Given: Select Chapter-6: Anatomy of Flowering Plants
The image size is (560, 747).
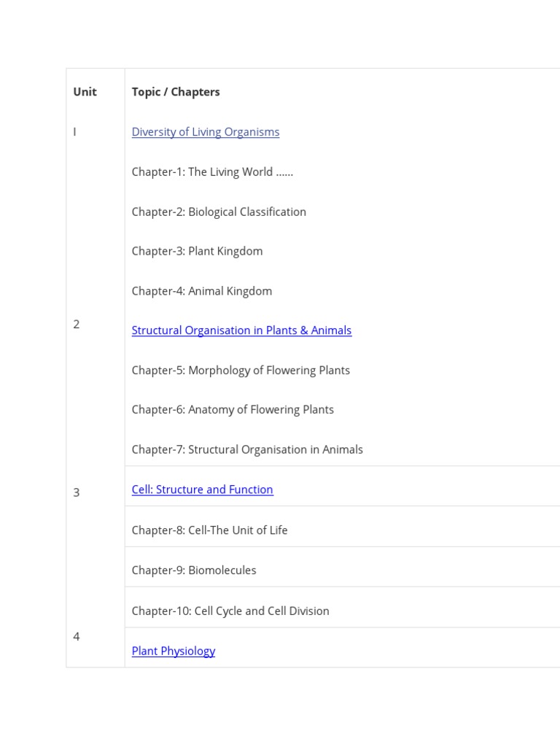Looking at the screenshot, I should (x=233, y=409).
